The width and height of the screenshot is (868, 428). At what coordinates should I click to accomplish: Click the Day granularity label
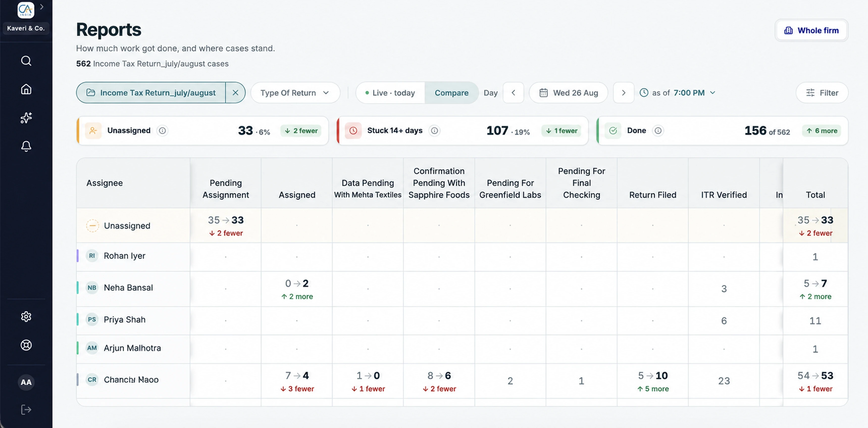pyautogui.click(x=491, y=93)
